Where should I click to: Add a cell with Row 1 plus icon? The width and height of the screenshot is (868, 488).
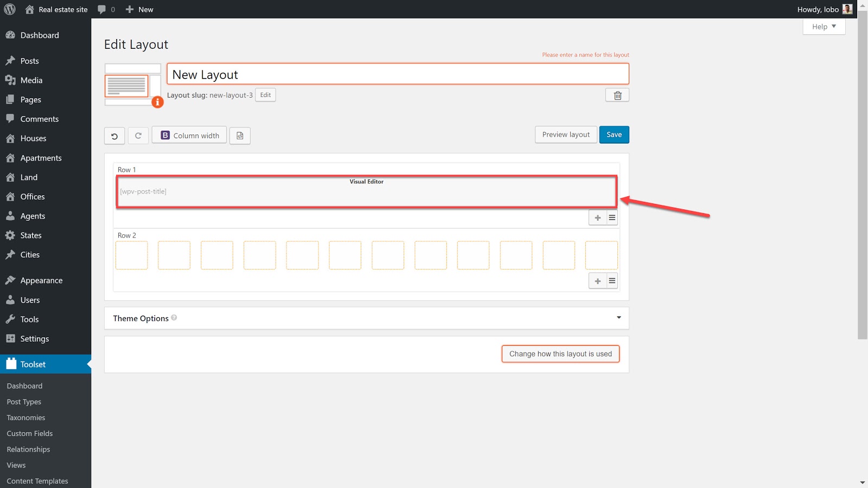click(x=597, y=218)
